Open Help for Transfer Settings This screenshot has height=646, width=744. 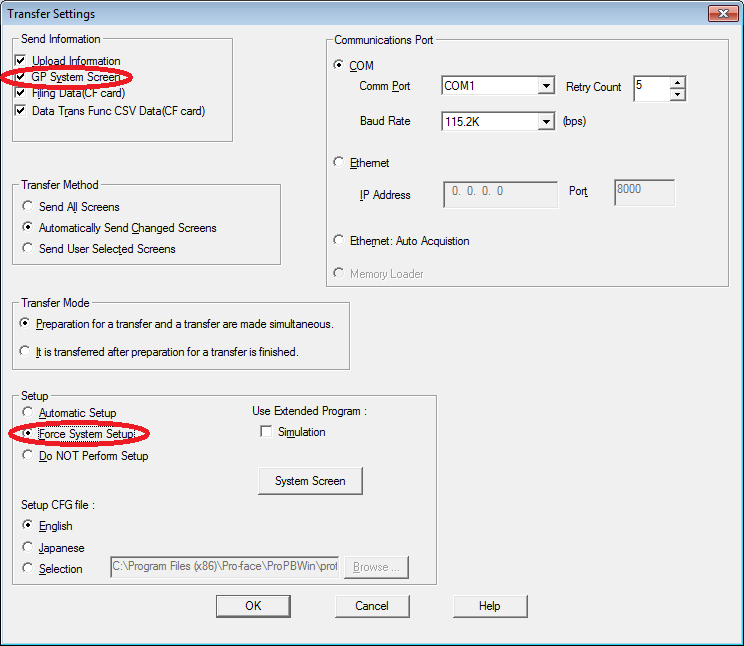point(489,606)
